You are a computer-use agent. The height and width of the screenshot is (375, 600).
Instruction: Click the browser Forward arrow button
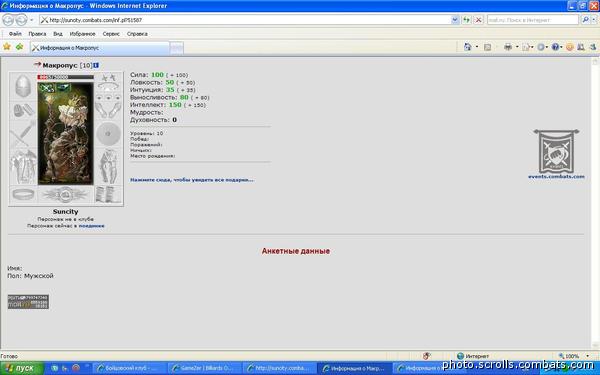[21, 20]
